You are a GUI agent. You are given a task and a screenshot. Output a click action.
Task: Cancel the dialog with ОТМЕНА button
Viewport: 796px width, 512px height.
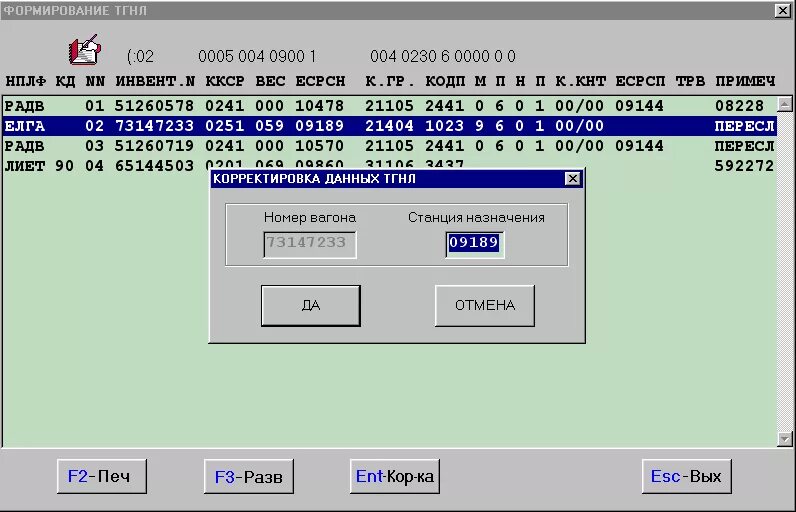coord(485,305)
